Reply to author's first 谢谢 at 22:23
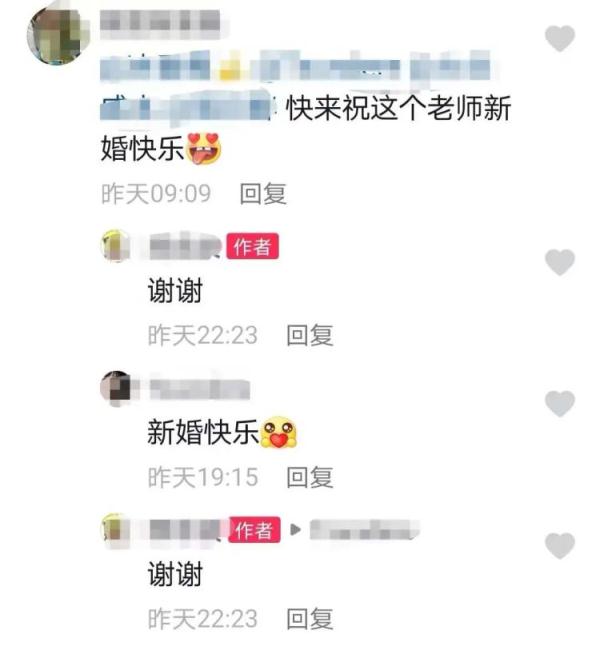 [x=310, y=335]
